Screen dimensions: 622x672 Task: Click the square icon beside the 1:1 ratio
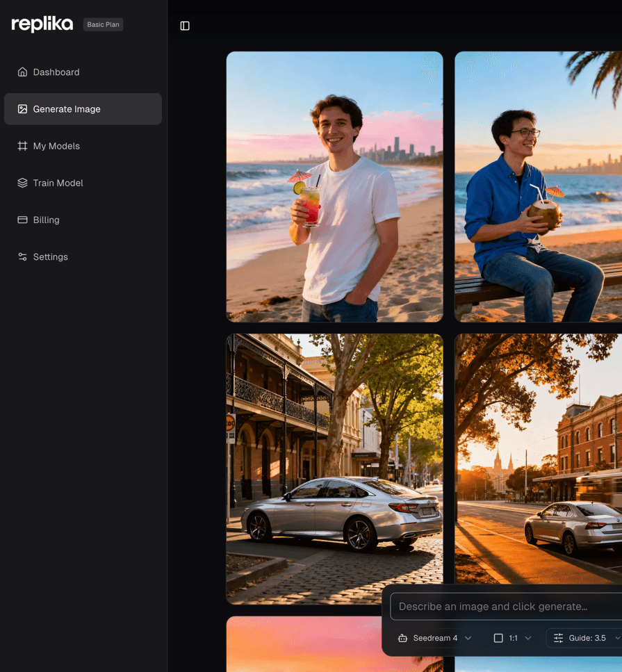[498, 638]
